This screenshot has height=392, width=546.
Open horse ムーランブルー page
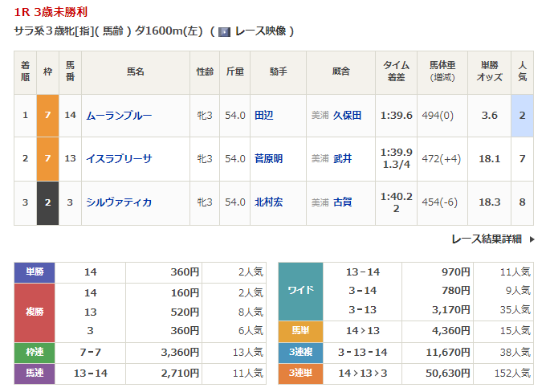tap(119, 116)
